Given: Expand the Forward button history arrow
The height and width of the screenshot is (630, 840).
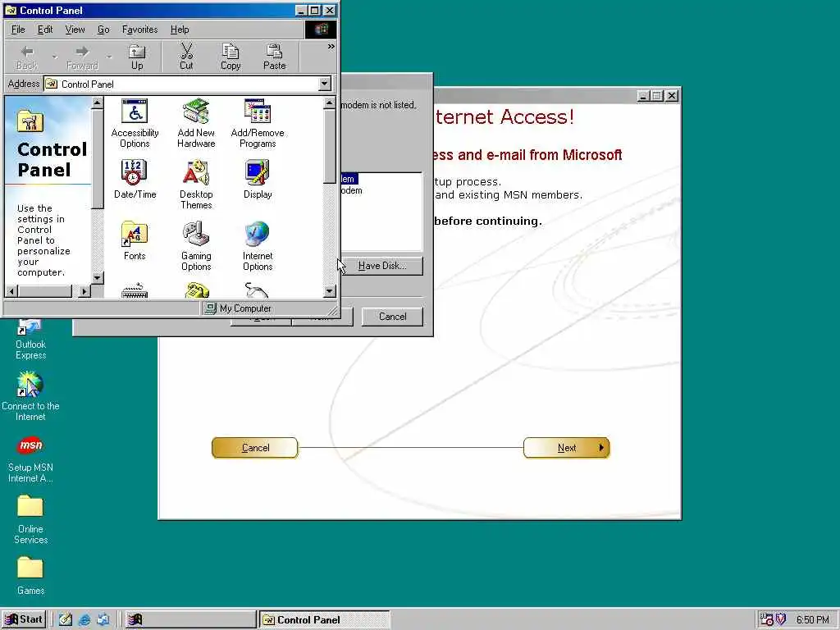Looking at the screenshot, I should coord(109,57).
